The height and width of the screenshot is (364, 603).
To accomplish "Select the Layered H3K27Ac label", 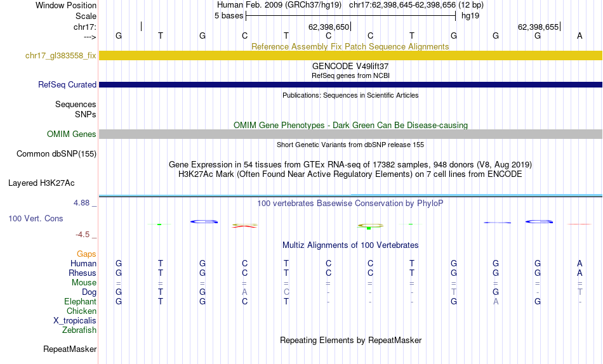I will 41,183.
